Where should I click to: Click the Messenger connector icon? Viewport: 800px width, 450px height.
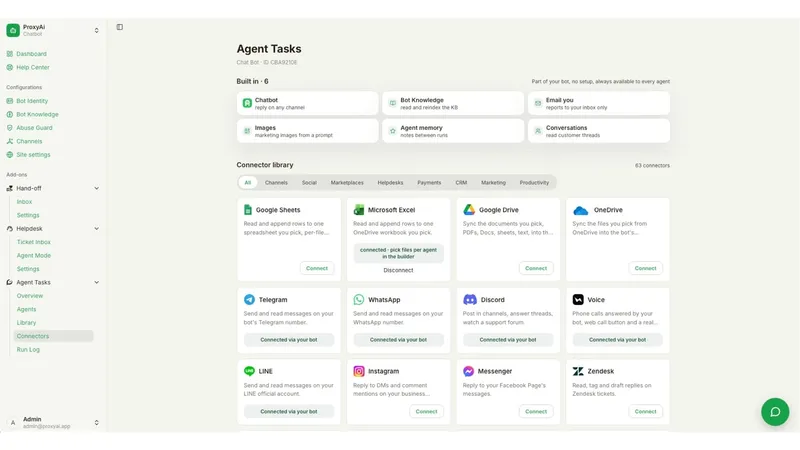tap(468, 371)
